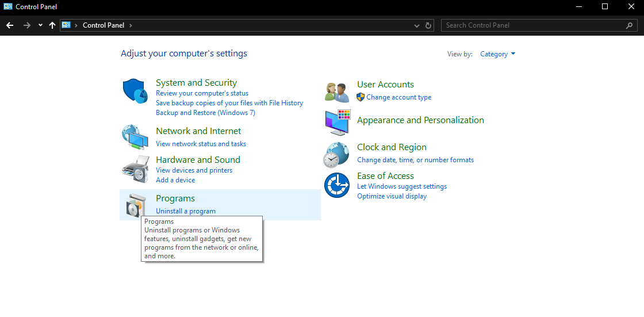
Task: Click Optimize visual display link
Action: [x=392, y=196]
